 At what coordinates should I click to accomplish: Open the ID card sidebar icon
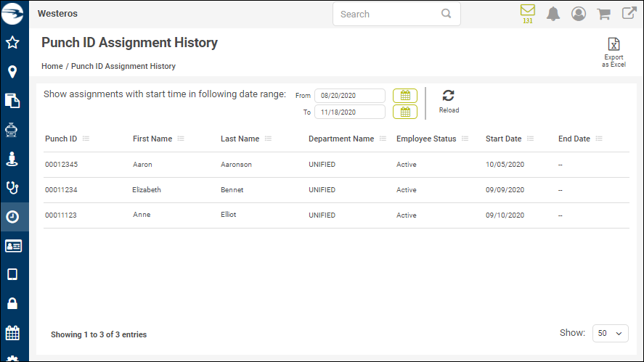(x=13, y=246)
